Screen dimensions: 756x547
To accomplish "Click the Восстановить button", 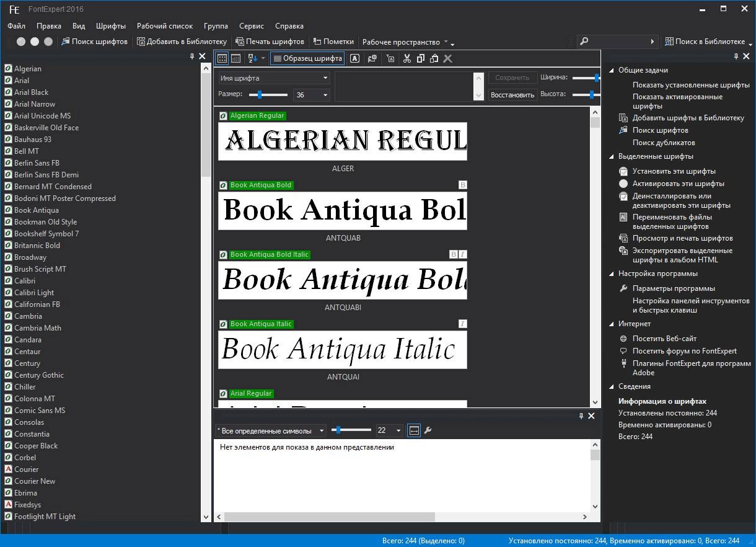I will pyautogui.click(x=512, y=95).
